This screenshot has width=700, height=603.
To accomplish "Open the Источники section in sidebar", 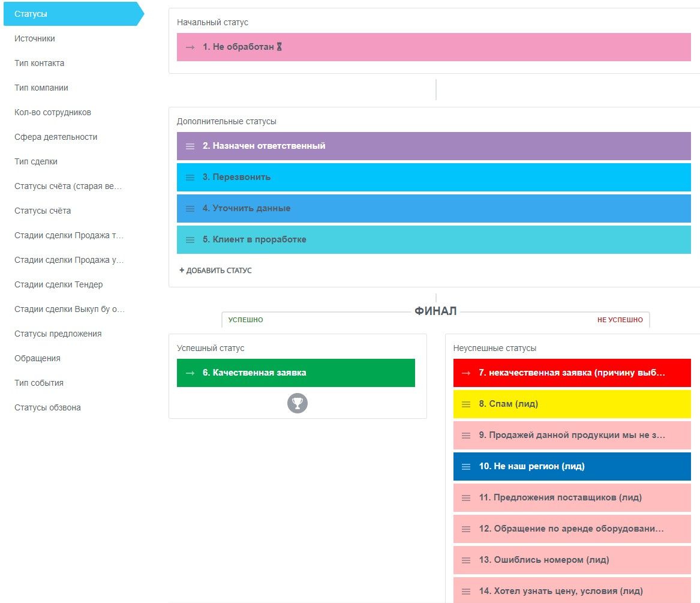I will (35, 38).
